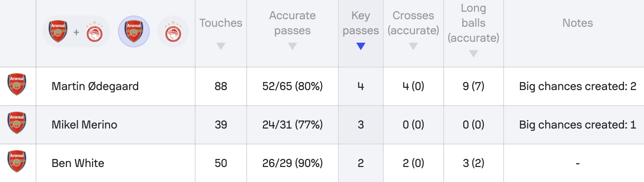Click Arsenal crest beside Martin Ødegaard
The width and height of the screenshot is (644, 182).
pyautogui.click(x=17, y=85)
